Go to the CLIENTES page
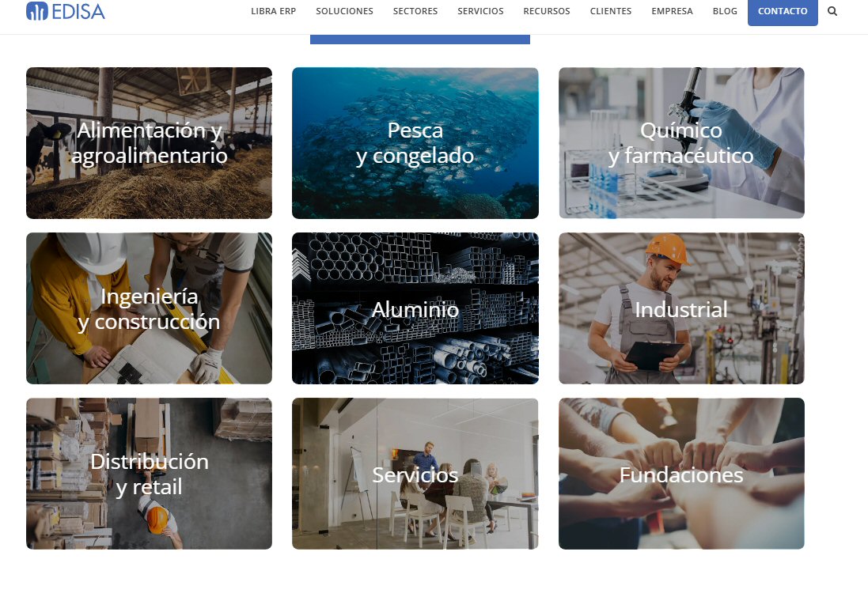 coord(611,11)
